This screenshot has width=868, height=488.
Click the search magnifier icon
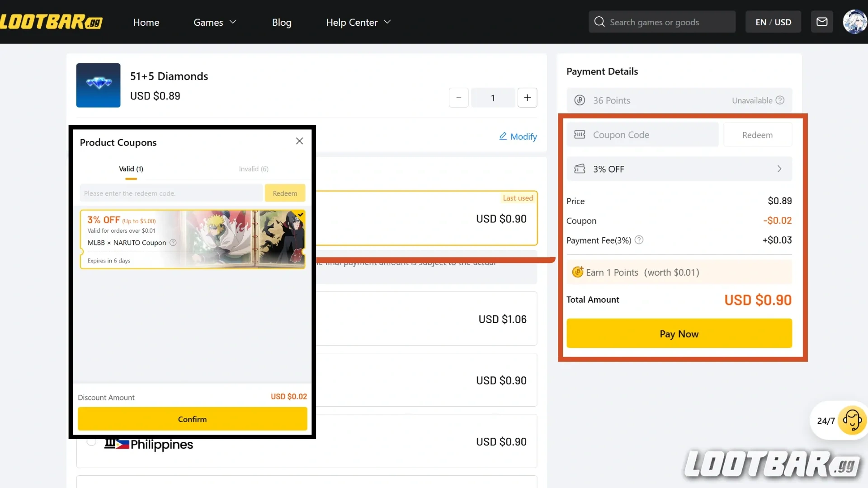(599, 22)
